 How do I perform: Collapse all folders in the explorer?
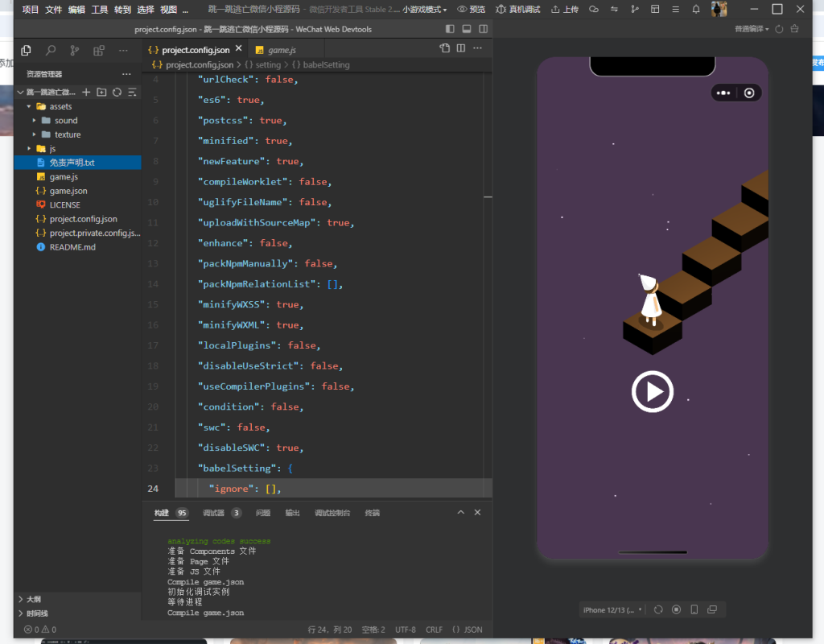132,92
